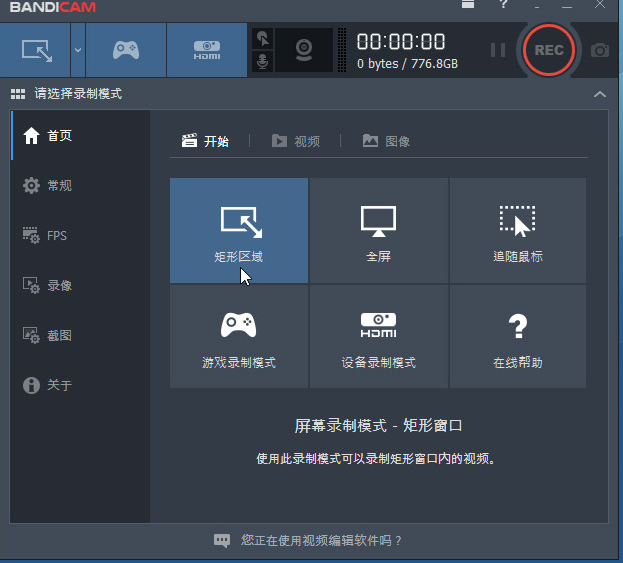Choose the 追随鼠标 recording tile
The height and width of the screenshot is (563, 623).
point(518,230)
